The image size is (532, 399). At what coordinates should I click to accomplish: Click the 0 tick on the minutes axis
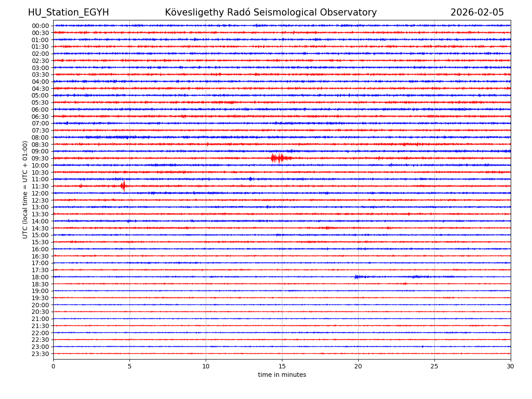(x=53, y=367)
